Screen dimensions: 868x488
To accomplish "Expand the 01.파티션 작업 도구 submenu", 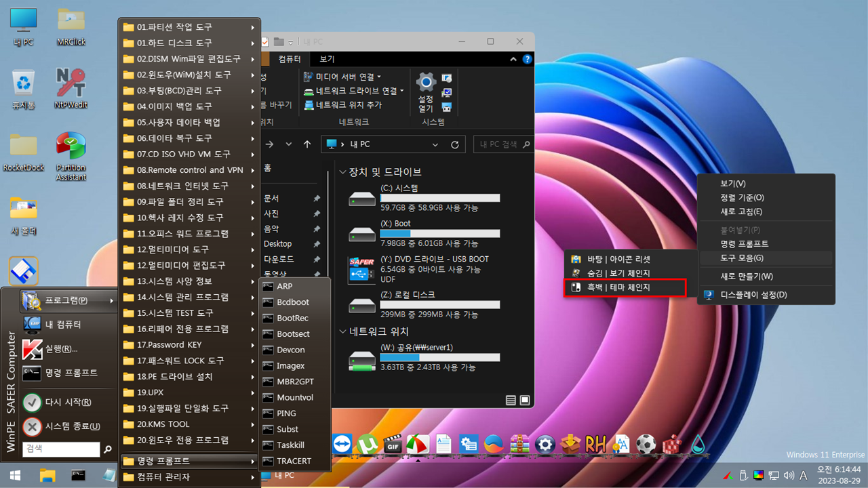I will pyautogui.click(x=189, y=27).
